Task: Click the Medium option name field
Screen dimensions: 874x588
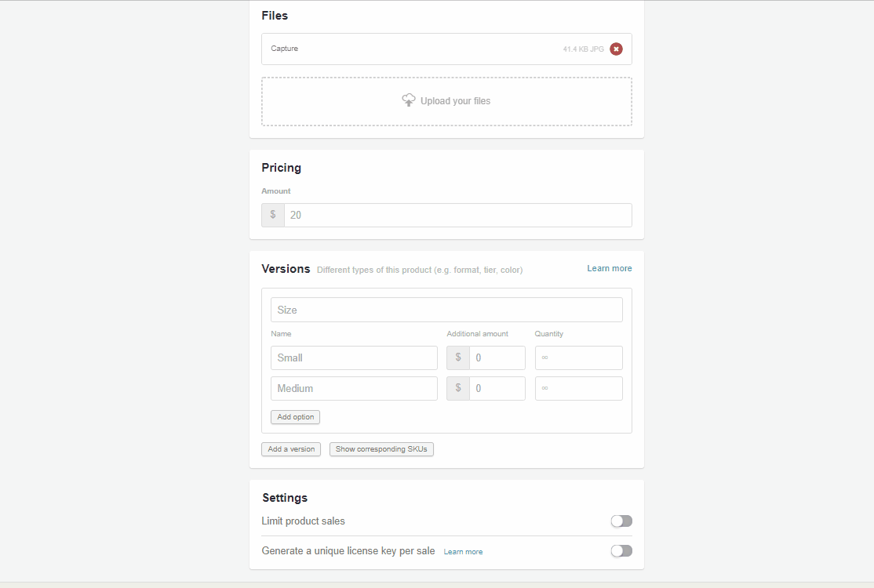Action: tap(354, 388)
